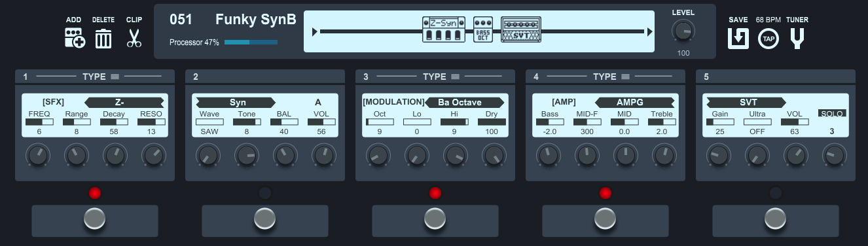Click the SOLO button in SVT panel
This screenshot has height=246, width=868.
click(831, 113)
